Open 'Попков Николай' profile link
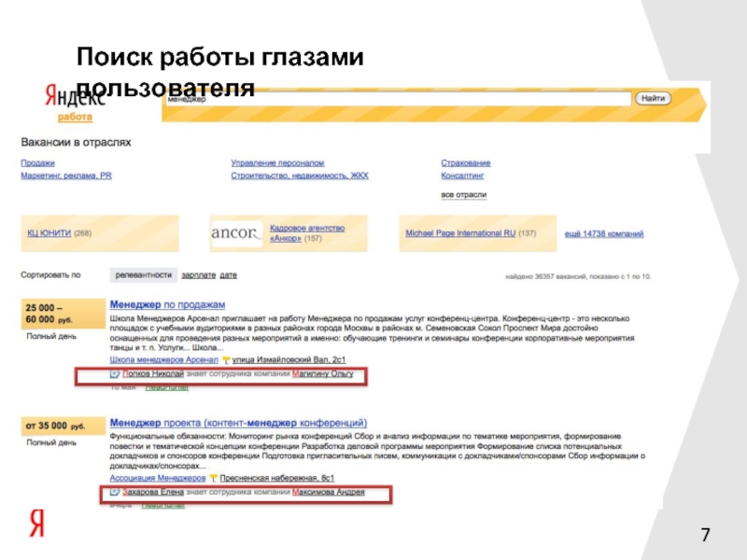747x560 pixels. click(x=153, y=374)
